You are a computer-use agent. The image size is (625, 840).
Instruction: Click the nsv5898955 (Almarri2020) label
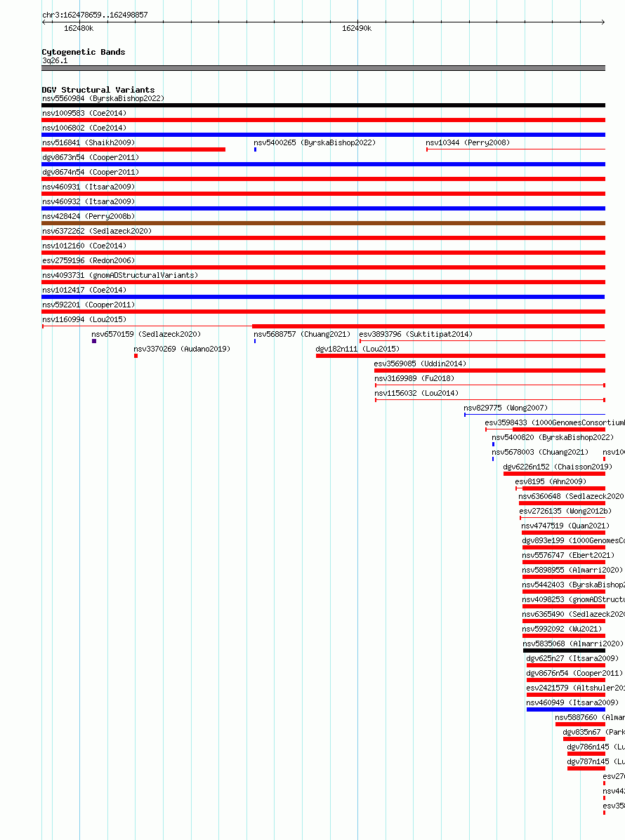pyautogui.click(x=572, y=570)
